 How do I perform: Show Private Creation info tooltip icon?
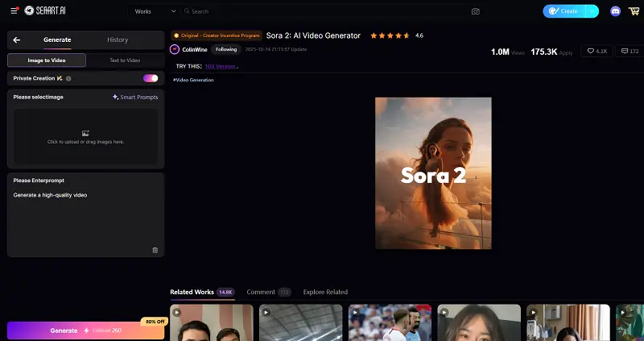pyautogui.click(x=68, y=78)
